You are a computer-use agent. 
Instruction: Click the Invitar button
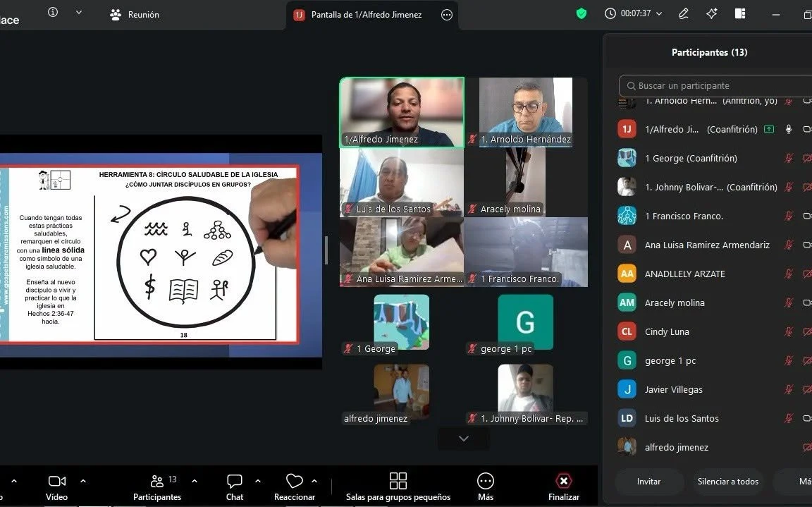coord(649,482)
